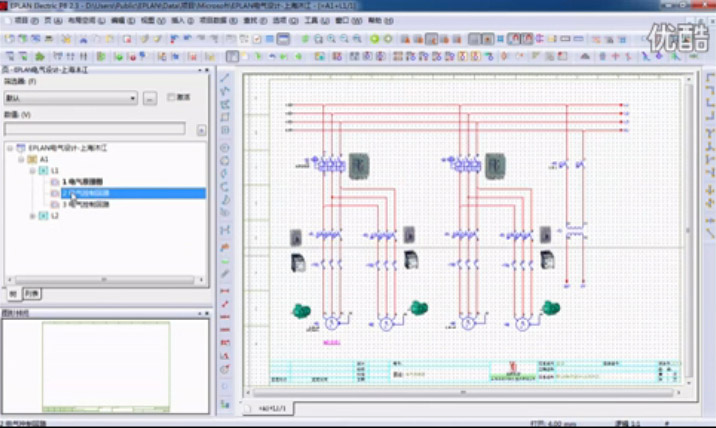Select page '3 电气控制回路' in the tree

(x=86, y=205)
